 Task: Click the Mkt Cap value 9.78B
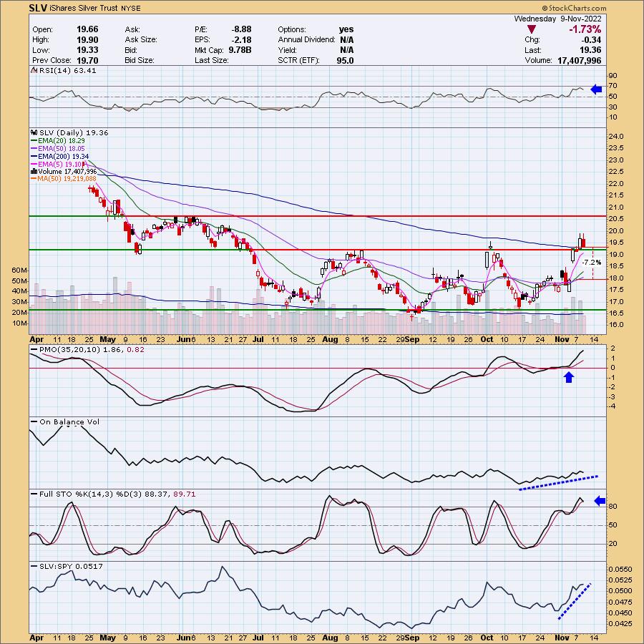(x=240, y=50)
